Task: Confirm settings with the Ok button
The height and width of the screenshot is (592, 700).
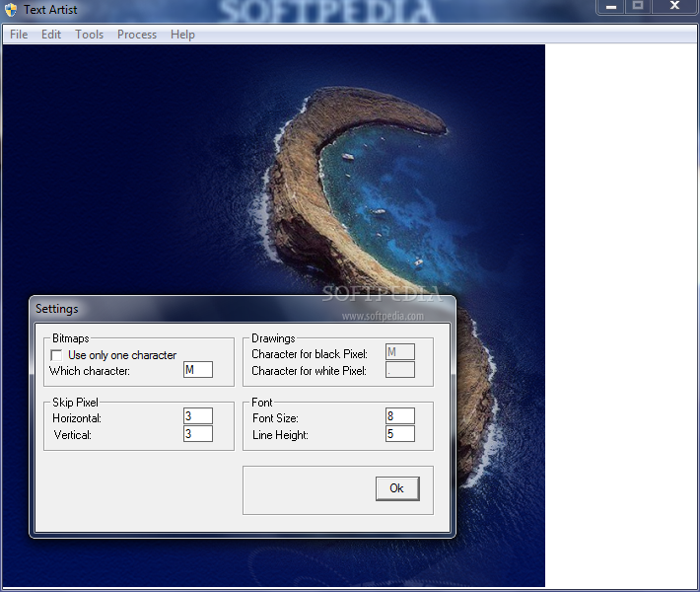Action: point(397,488)
